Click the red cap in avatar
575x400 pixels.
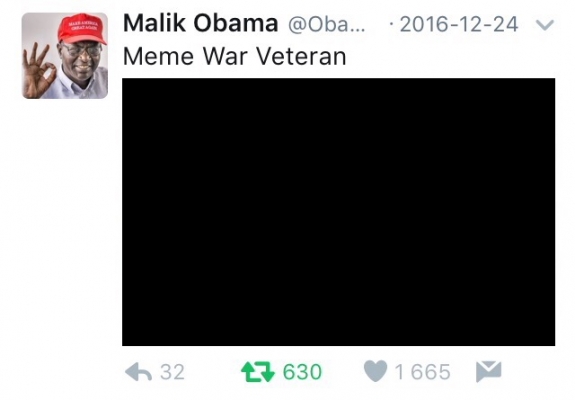[82, 28]
